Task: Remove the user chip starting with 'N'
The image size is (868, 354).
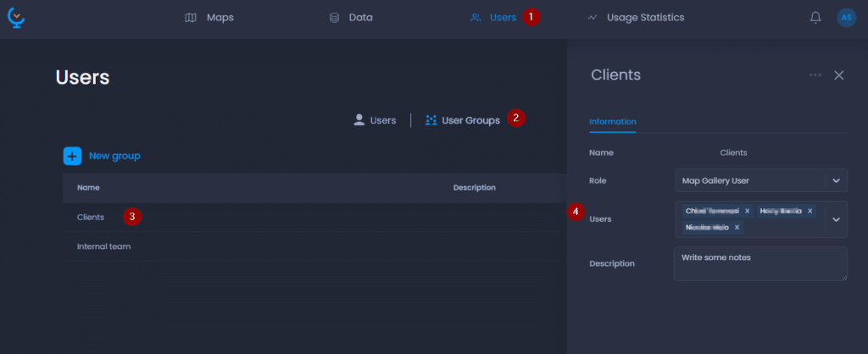Action: point(737,227)
